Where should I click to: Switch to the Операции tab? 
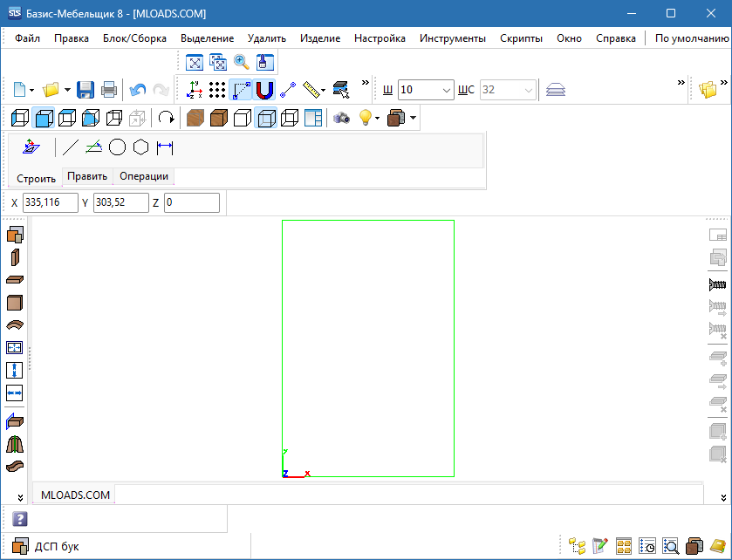pos(143,176)
